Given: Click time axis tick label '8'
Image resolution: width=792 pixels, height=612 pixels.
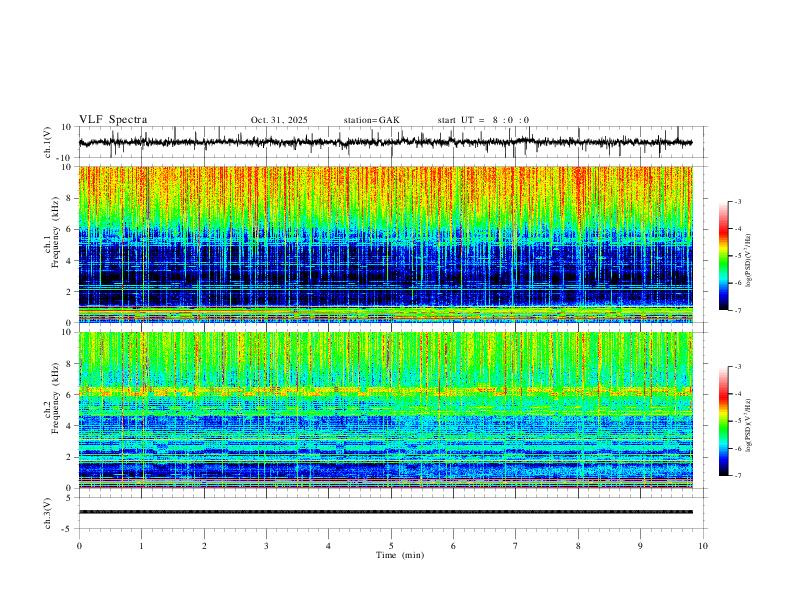Looking at the screenshot, I should [x=578, y=546].
